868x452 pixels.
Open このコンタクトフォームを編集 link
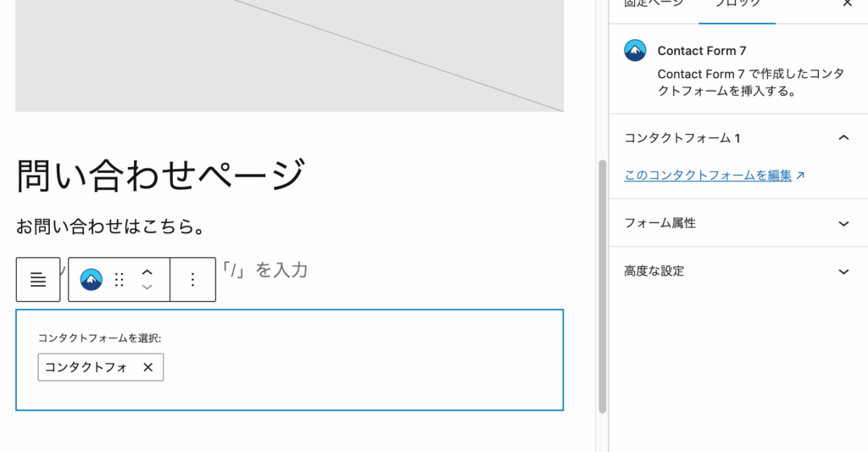pyautogui.click(x=708, y=176)
